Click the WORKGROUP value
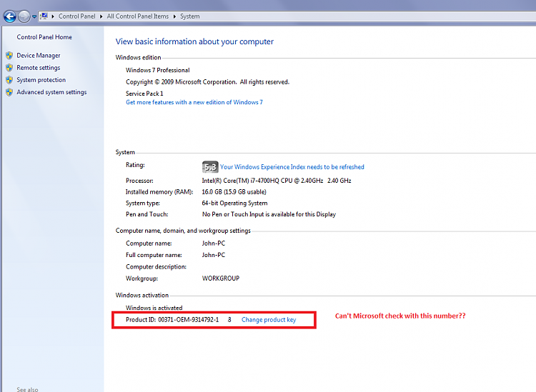Image resolution: width=536 pixels, height=392 pixels. click(221, 278)
